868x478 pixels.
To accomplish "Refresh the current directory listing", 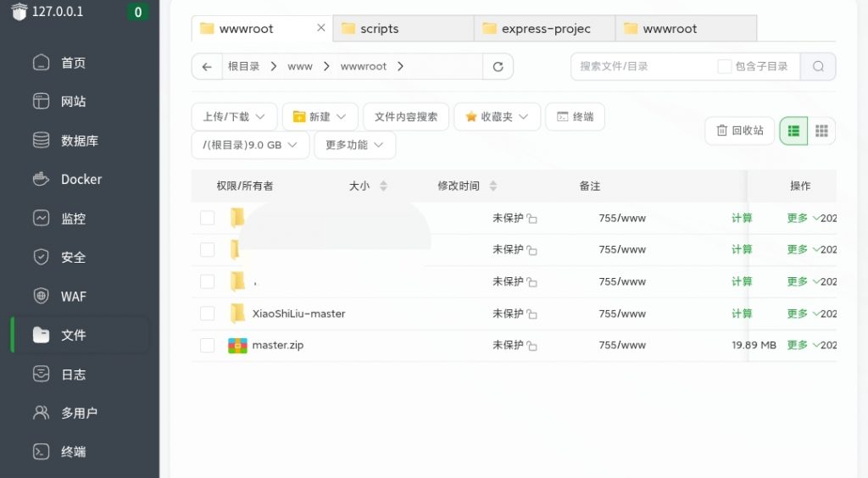I will click(x=498, y=66).
